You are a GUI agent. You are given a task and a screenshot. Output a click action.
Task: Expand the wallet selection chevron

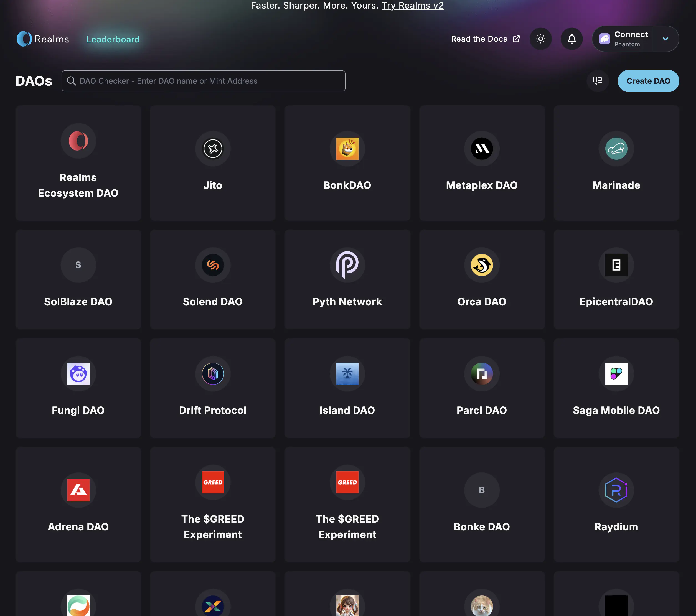[665, 39]
